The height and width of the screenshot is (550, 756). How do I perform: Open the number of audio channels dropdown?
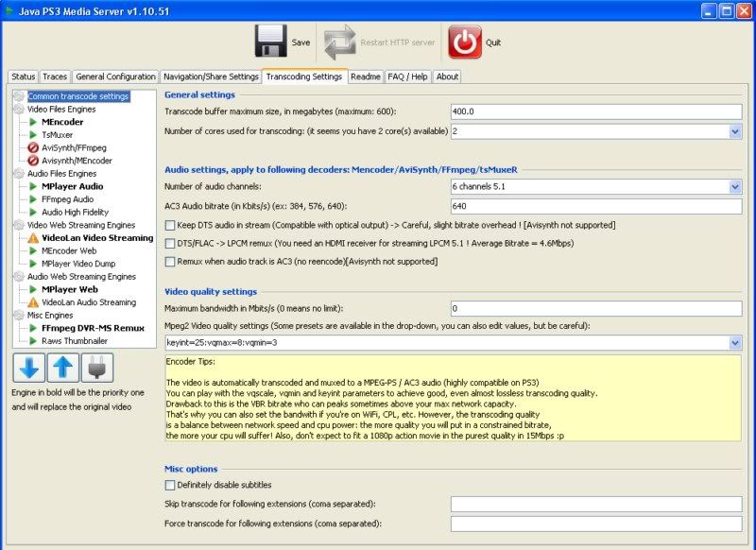[735, 186]
